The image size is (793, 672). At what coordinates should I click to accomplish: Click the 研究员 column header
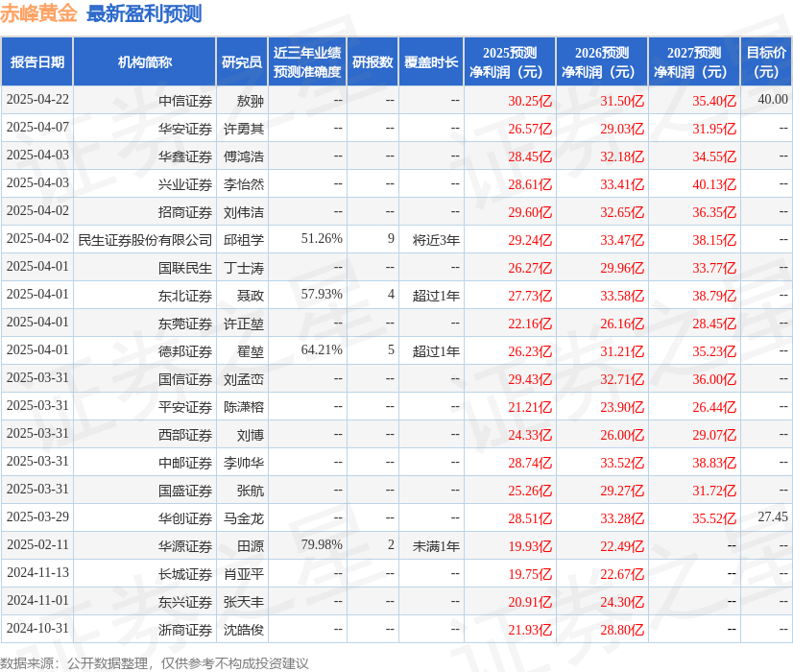tap(242, 61)
